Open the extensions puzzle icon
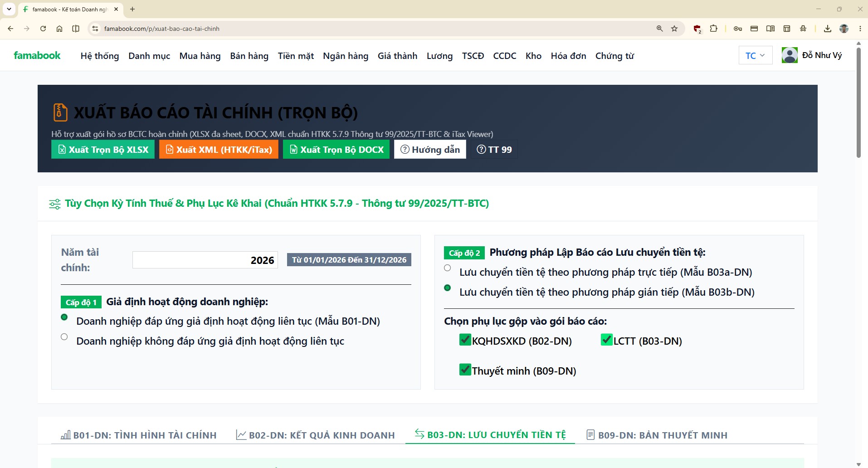Image resolution: width=868 pixels, height=468 pixels. point(713,29)
